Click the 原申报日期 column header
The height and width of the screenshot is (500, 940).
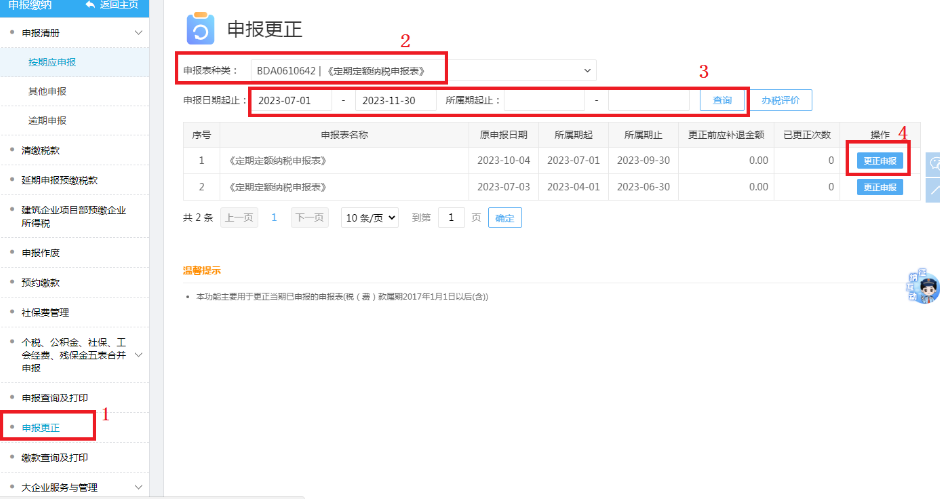click(504, 135)
